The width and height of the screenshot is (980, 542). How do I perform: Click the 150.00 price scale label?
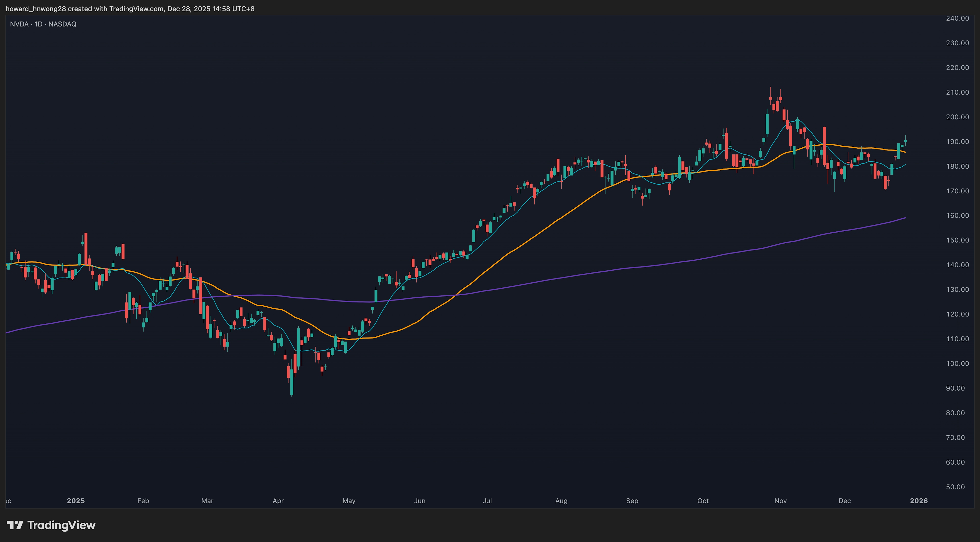tap(957, 240)
